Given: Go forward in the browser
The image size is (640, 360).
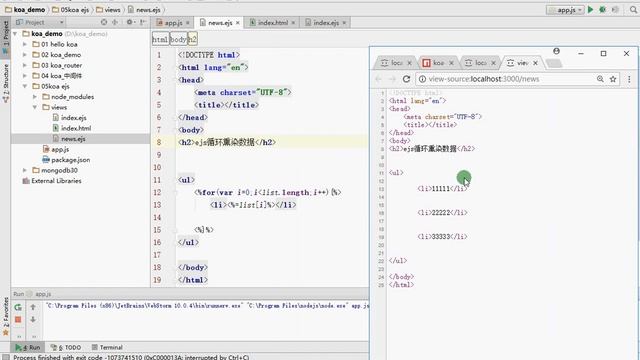Looking at the screenshot, I should (x=392, y=79).
